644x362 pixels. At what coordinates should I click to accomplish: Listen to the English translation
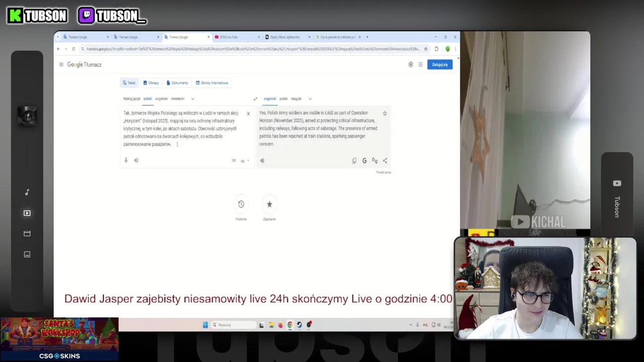(x=262, y=160)
